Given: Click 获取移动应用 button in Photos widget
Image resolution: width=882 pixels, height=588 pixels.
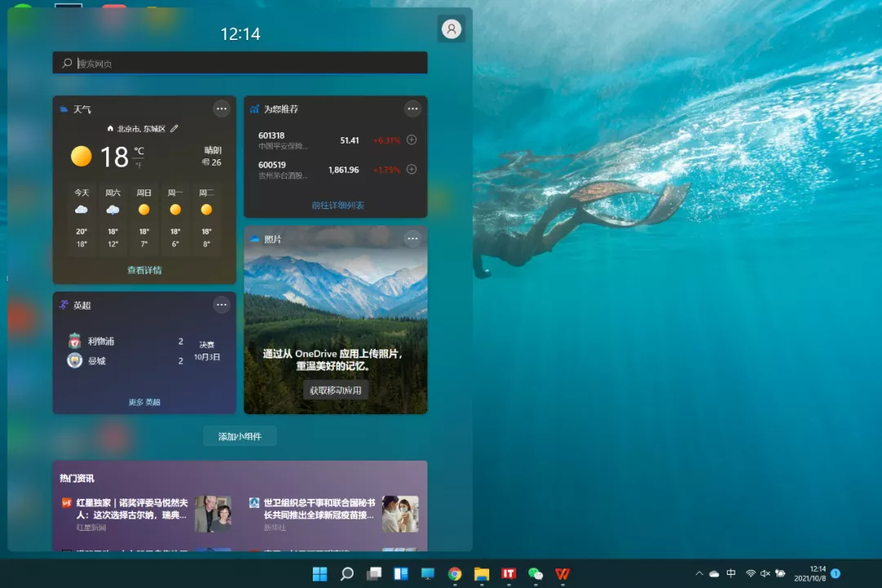Looking at the screenshot, I should pos(336,390).
